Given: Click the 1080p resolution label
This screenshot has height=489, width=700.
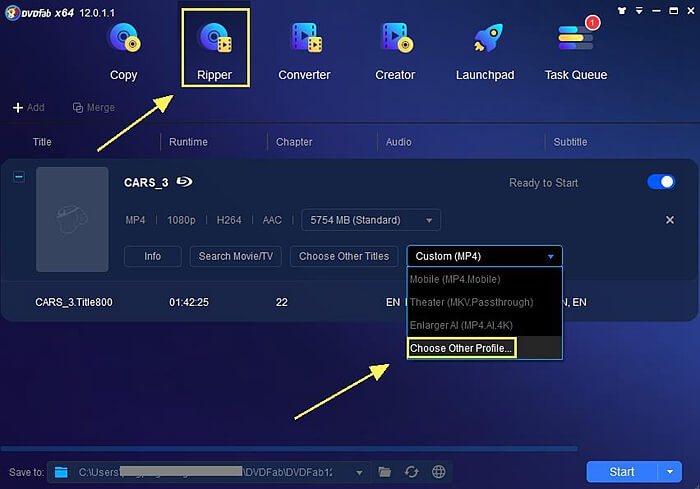Looking at the screenshot, I should (181, 220).
